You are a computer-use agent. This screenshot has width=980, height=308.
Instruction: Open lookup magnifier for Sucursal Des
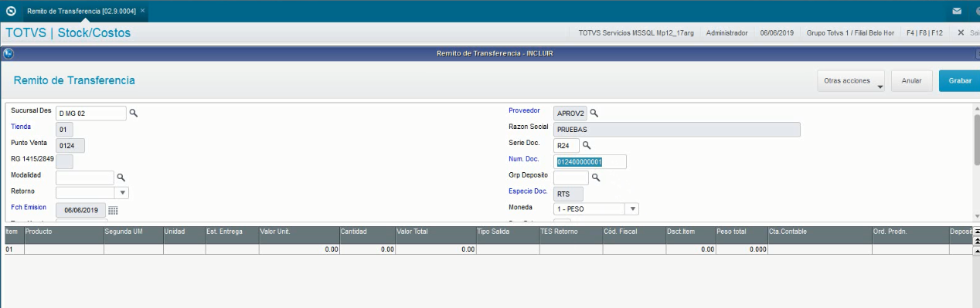click(133, 113)
